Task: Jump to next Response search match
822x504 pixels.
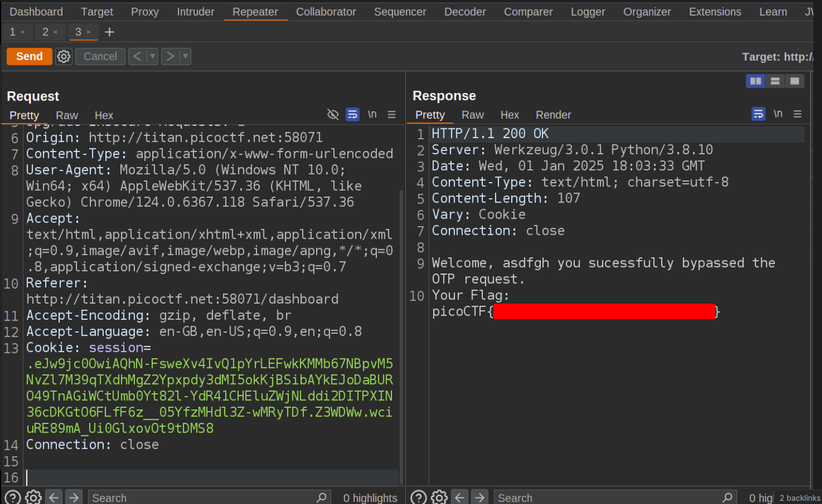Action: 480,498
